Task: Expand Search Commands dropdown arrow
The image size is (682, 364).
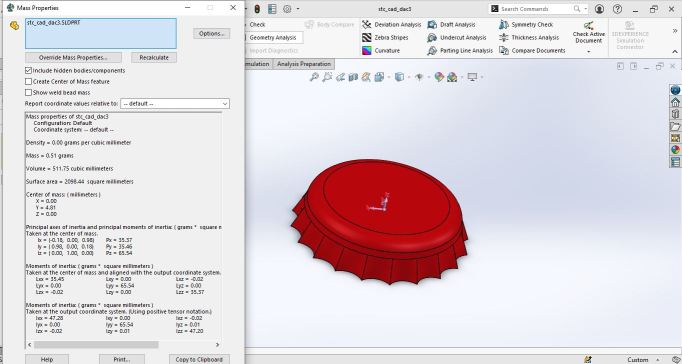Action: (x=585, y=9)
